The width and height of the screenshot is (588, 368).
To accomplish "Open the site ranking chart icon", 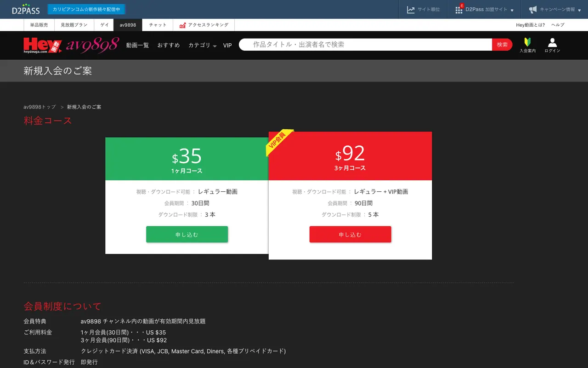I will (411, 10).
